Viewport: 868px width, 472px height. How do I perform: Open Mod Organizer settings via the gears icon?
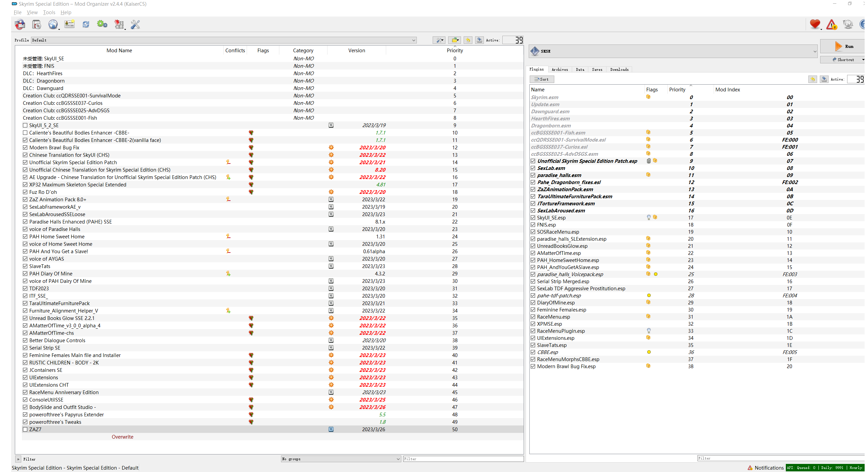(x=102, y=24)
